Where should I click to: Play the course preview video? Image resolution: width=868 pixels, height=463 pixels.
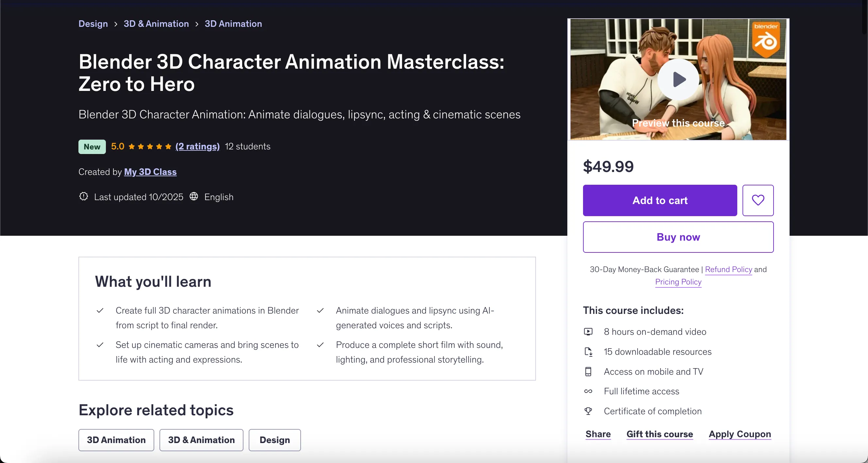tap(678, 79)
